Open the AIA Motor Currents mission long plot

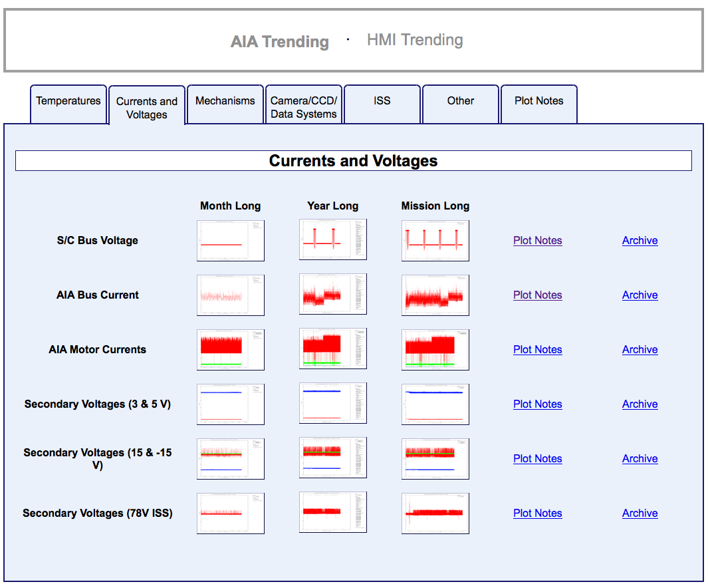(435, 349)
